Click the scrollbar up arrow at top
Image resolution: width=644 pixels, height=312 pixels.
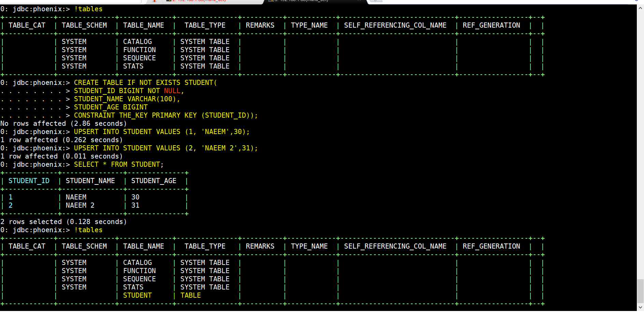click(640, 8)
